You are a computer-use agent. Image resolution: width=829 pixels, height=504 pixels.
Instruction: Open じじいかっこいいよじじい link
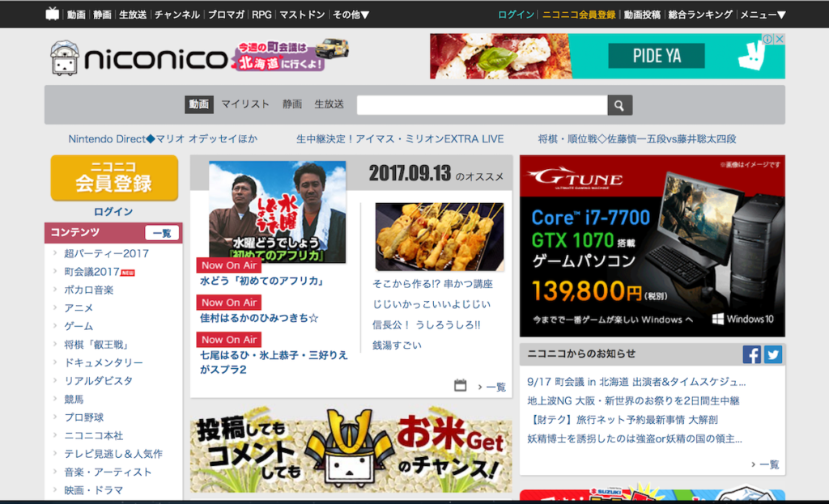[432, 304]
